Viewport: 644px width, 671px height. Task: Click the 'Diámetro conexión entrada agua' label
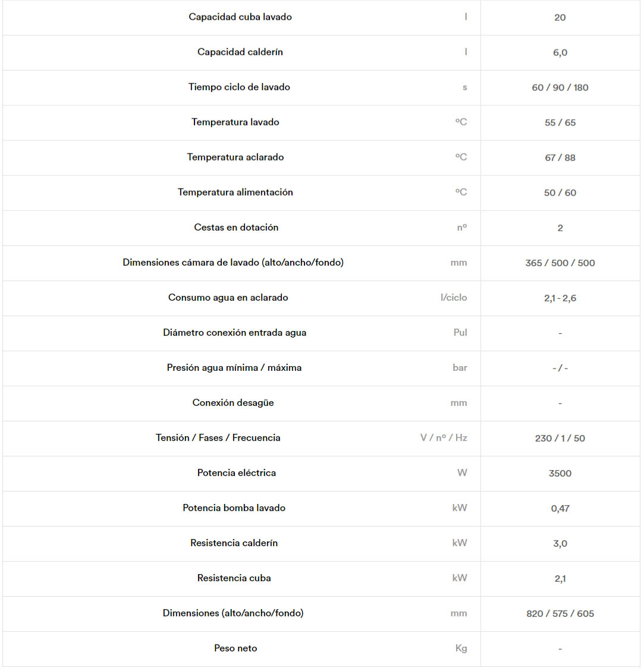[235, 333]
